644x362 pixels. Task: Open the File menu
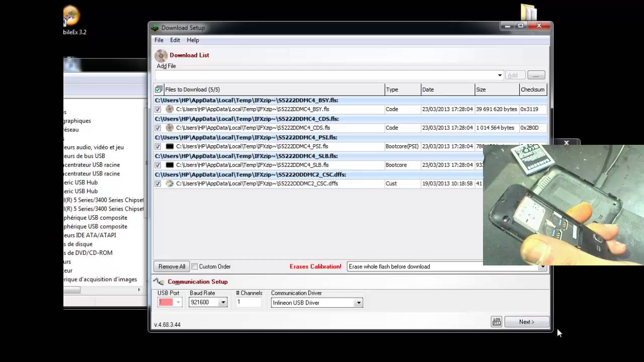click(159, 40)
